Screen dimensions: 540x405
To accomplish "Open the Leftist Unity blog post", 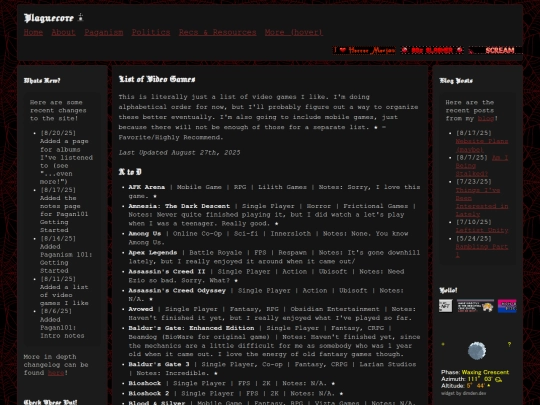I will [482, 230].
